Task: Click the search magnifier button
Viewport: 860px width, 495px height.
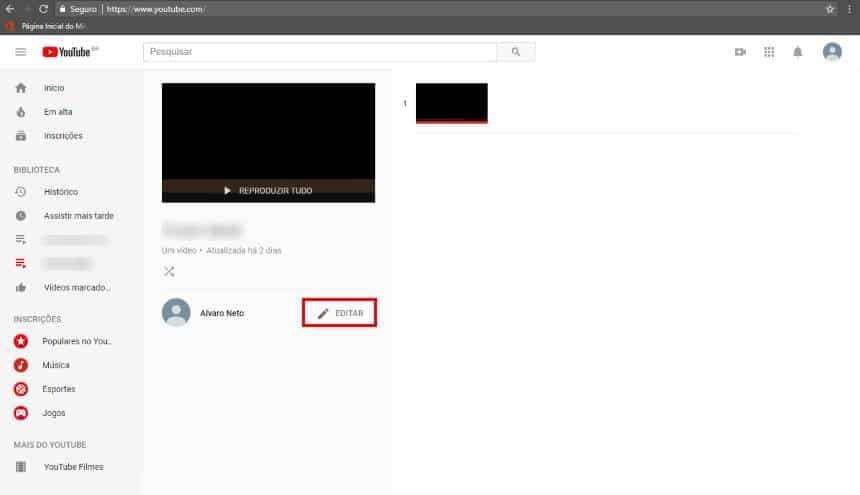Action: click(516, 52)
